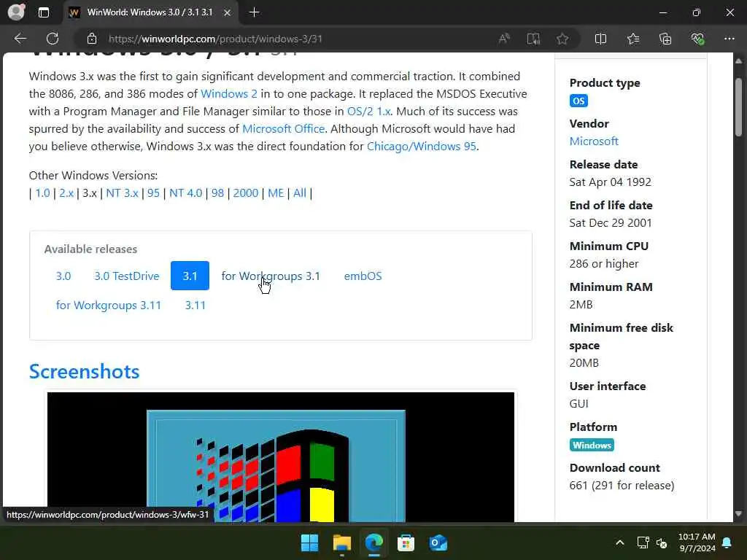
Task: Click the scrollbar up arrow
Action: click(x=738, y=61)
